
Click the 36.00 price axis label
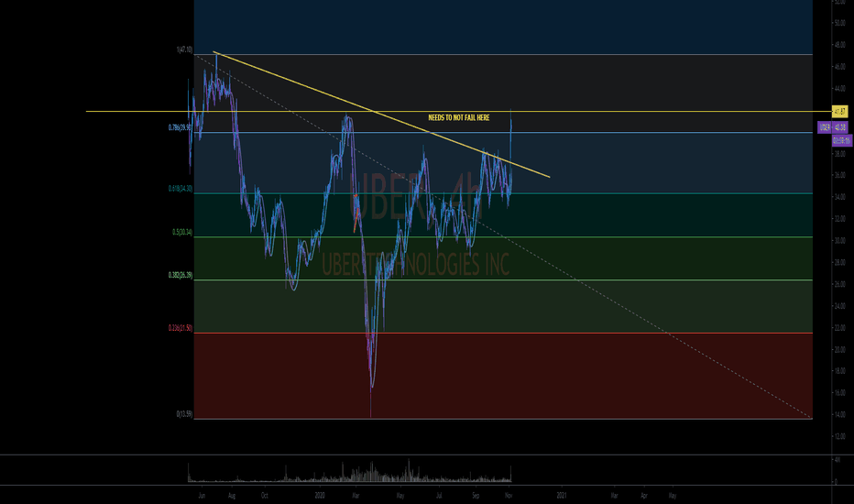pos(838,175)
